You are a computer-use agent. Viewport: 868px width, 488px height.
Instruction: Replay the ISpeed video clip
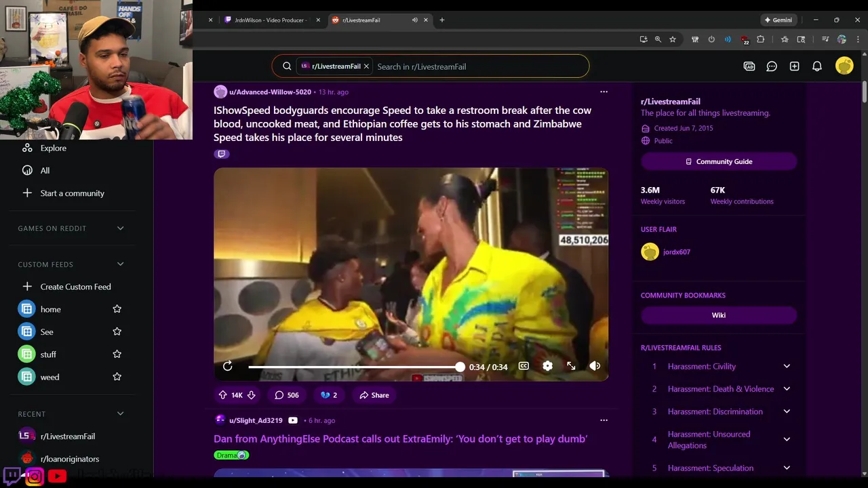coord(228,366)
